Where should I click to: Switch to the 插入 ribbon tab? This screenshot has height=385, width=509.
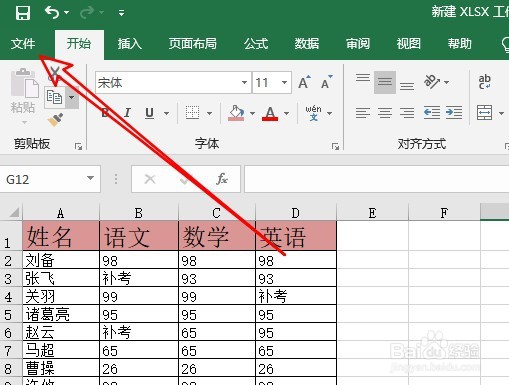click(x=130, y=44)
